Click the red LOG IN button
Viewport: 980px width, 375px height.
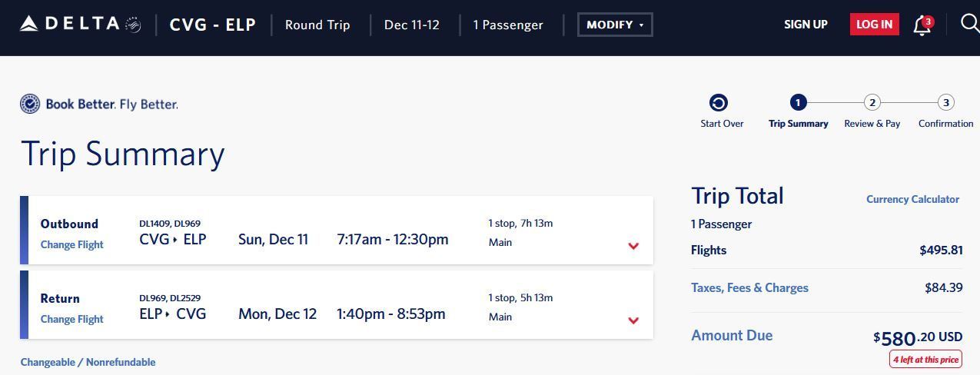875,25
